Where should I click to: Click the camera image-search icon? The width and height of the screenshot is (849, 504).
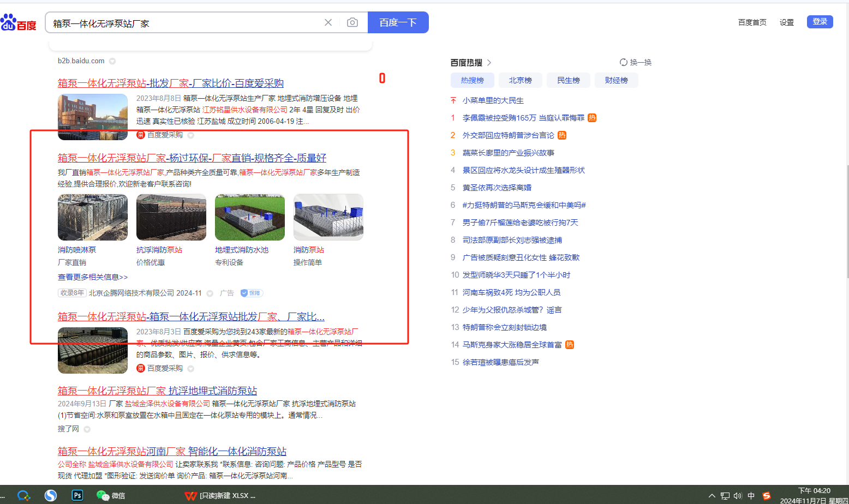352,22
